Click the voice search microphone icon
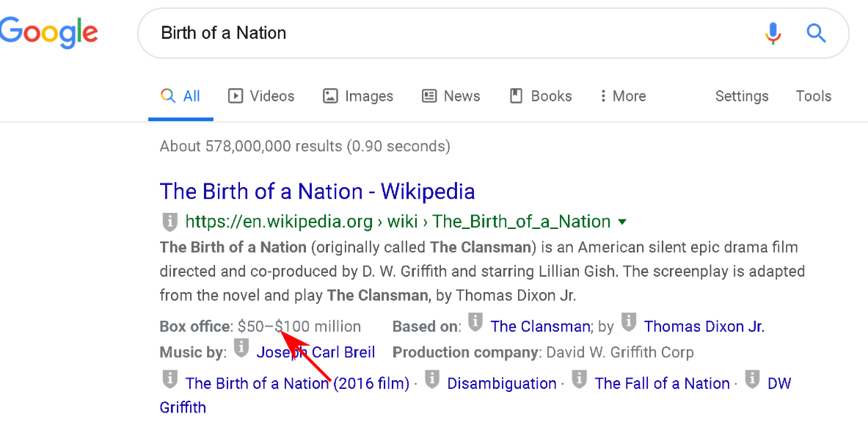Viewport: 868px width, 422px height. (x=773, y=33)
